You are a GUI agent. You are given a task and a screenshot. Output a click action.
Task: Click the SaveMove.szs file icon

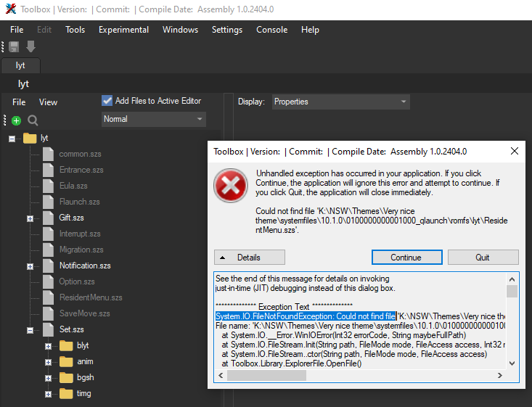click(48, 313)
